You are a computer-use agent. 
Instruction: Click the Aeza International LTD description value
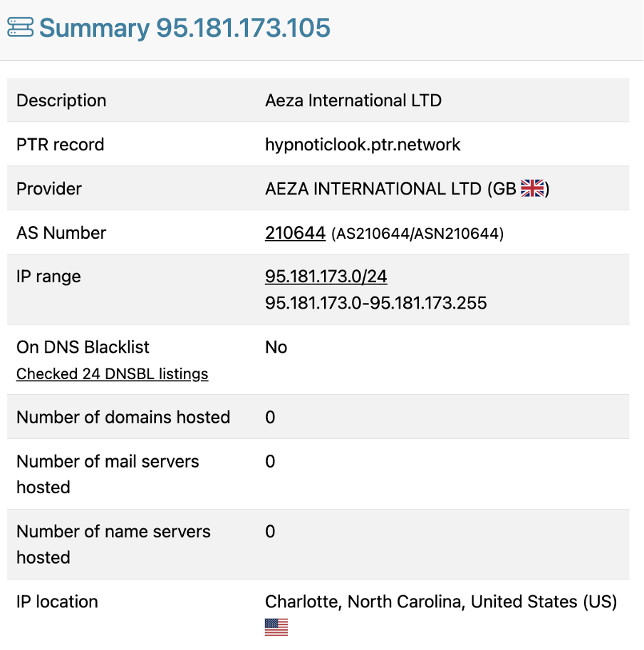click(x=353, y=100)
